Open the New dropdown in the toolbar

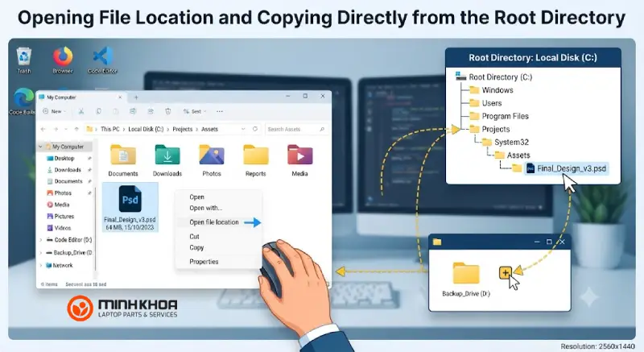pos(54,111)
